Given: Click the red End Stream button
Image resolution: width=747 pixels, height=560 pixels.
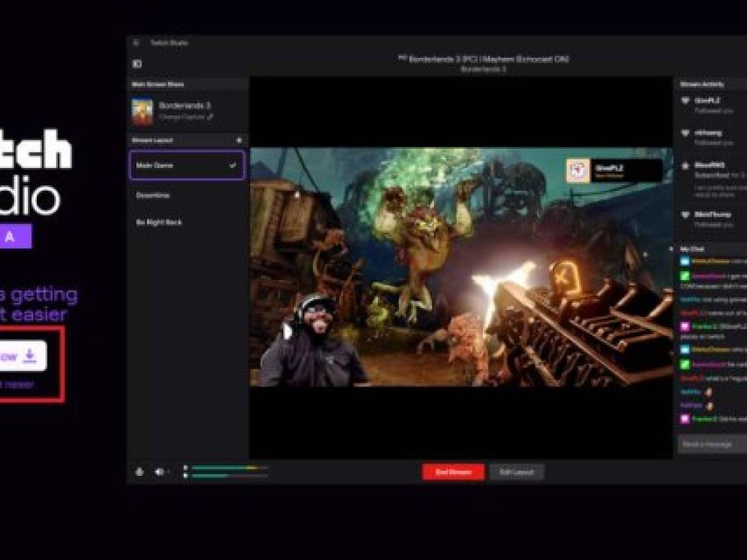Looking at the screenshot, I should coord(453,472).
